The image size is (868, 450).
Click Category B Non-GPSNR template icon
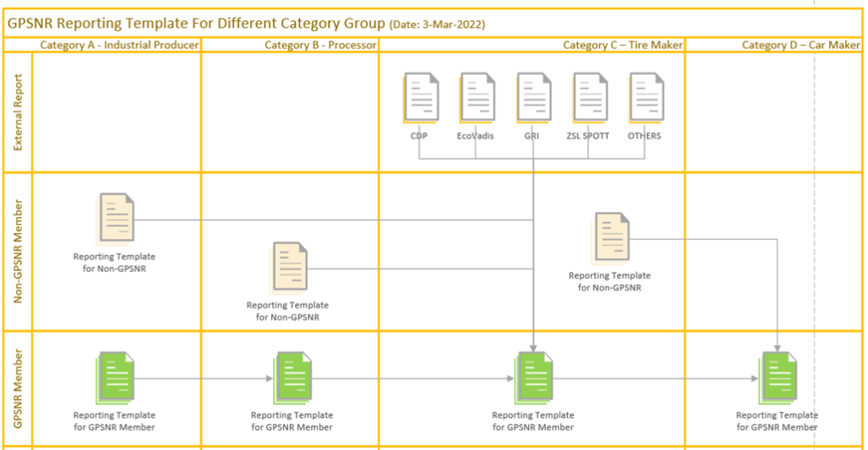(289, 267)
